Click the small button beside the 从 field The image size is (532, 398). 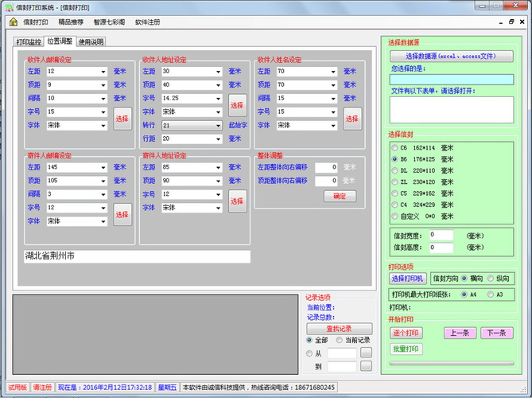(x=366, y=353)
